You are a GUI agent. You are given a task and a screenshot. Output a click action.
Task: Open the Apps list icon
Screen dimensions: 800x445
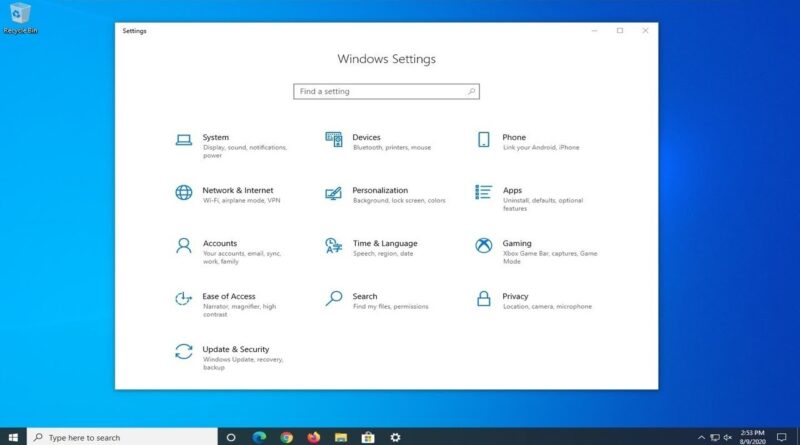point(483,192)
